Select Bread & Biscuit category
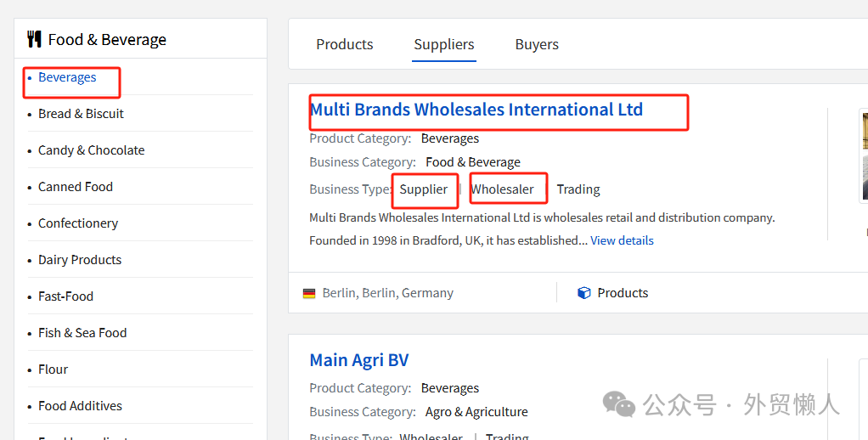The image size is (868, 440). click(81, 114)
